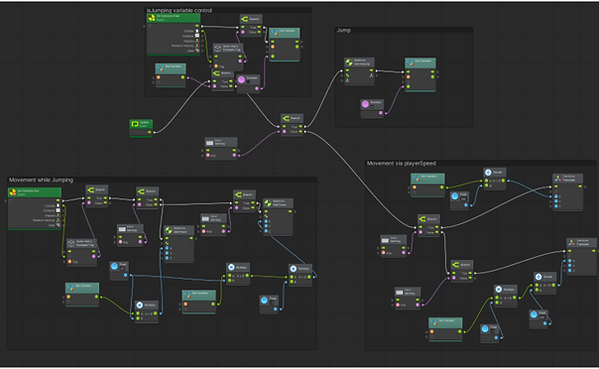
Task: Toggle Boolean checkbox in isJumping variable control
Action: pyautogui.click(x=248, y=82)
